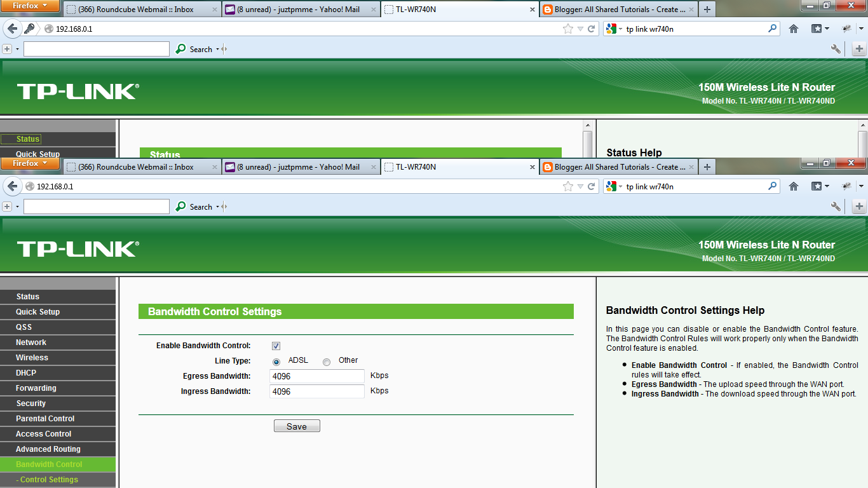The height and width of the screenshot is (488, 868).
Task: Click the back arrow in the Status page window
Action: [x=12, y=29]
